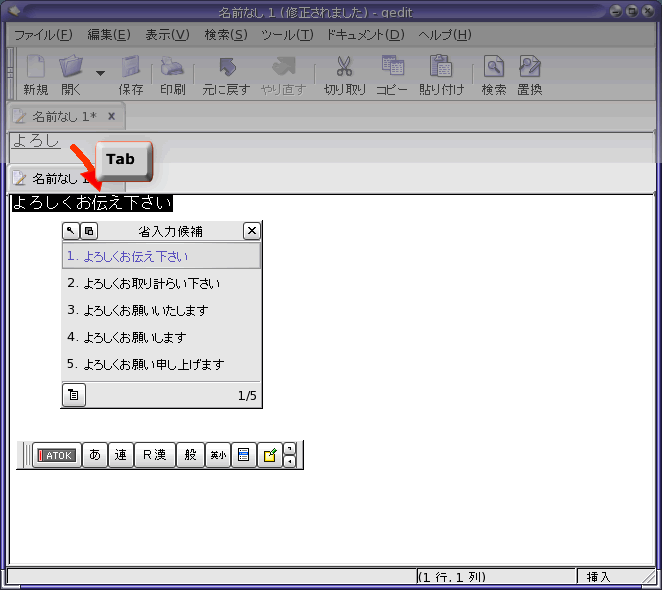Select candidate 3 よろしくお願いいたします
The height and width of the screenshot is (590, 662).
tap(161, 310)
